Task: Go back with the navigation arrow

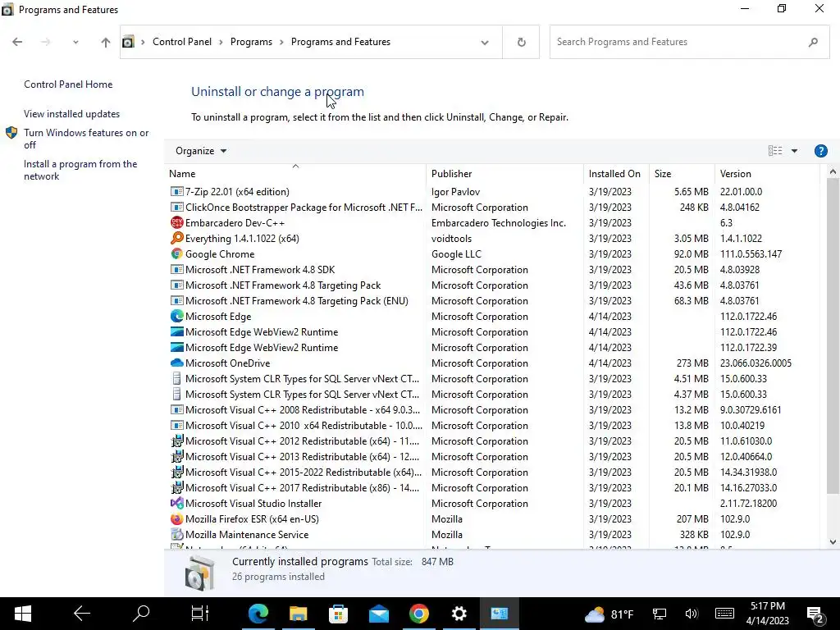Action: [17, 42]
